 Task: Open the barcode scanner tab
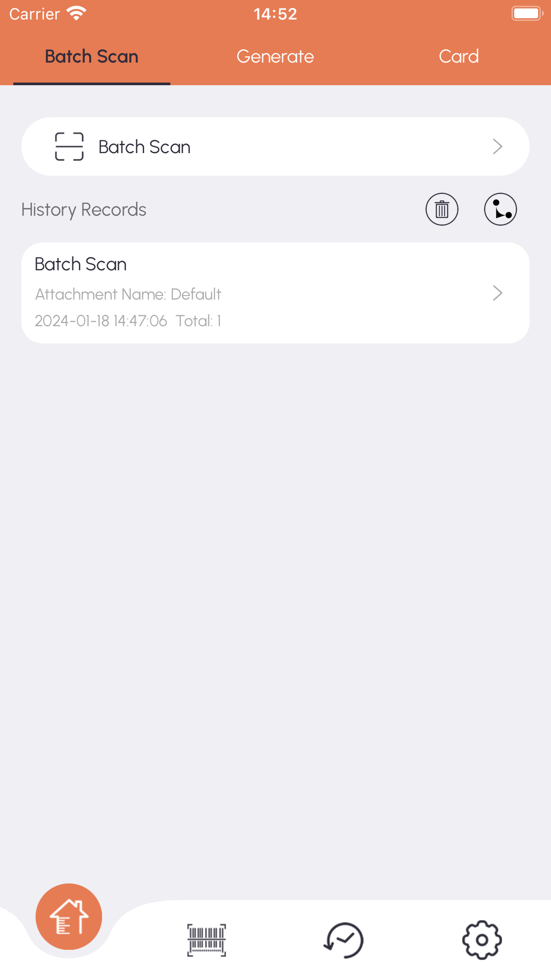point(207,940)
